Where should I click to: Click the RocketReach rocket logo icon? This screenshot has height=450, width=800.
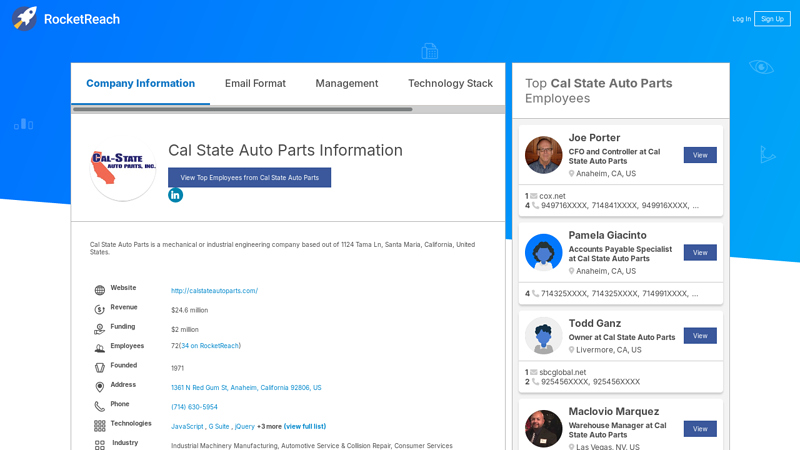point(24,19)
